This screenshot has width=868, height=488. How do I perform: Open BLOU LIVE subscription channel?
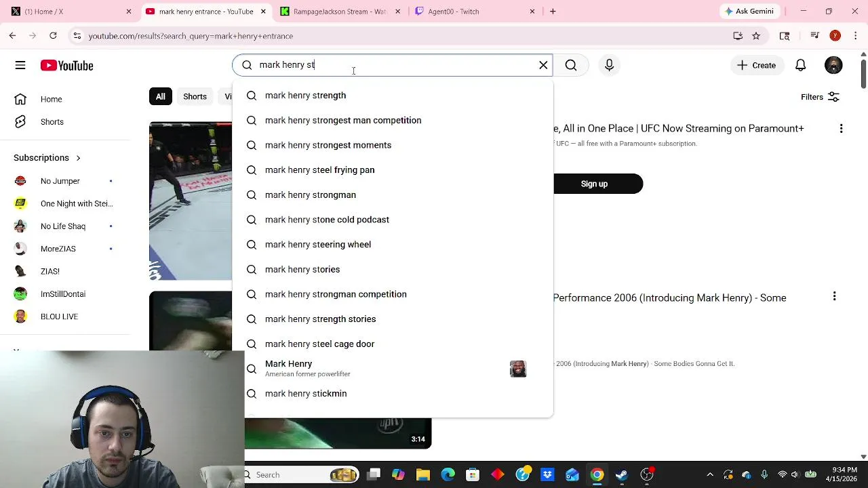point(59,317)
